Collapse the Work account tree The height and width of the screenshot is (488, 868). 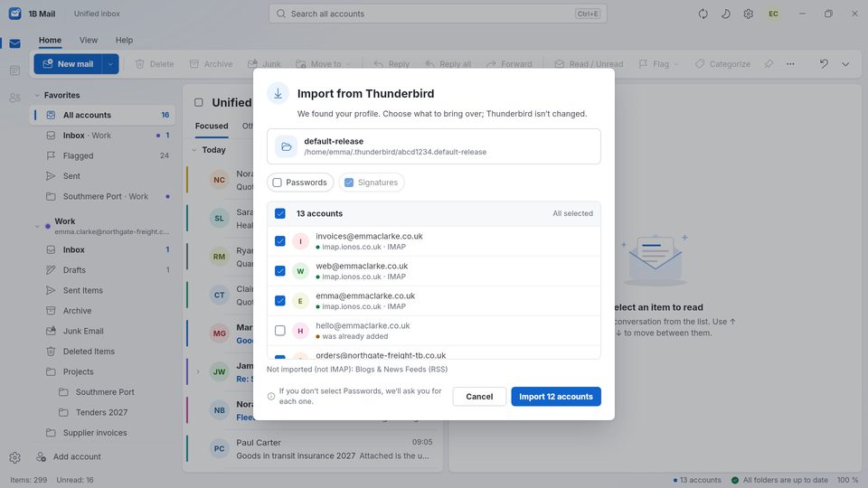pos(37,226)
